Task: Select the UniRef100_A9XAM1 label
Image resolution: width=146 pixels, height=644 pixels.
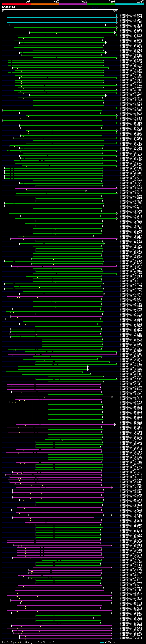Action: tap(131, 55)
